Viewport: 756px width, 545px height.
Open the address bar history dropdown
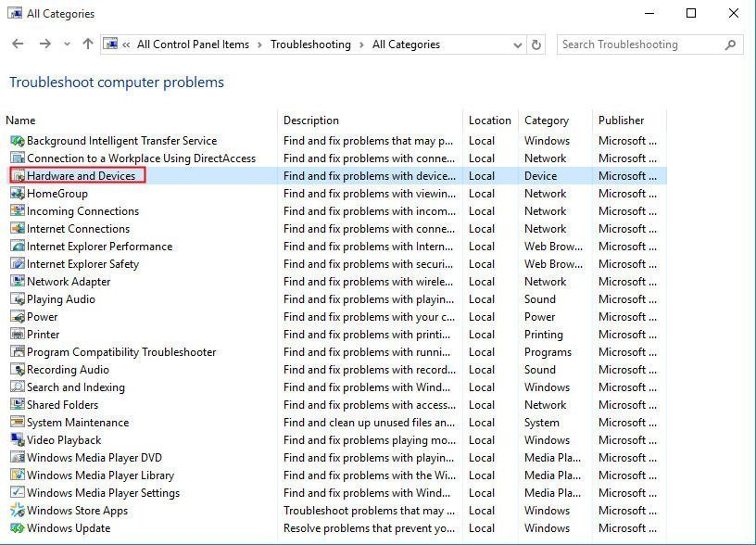click(x=518, y=44)
